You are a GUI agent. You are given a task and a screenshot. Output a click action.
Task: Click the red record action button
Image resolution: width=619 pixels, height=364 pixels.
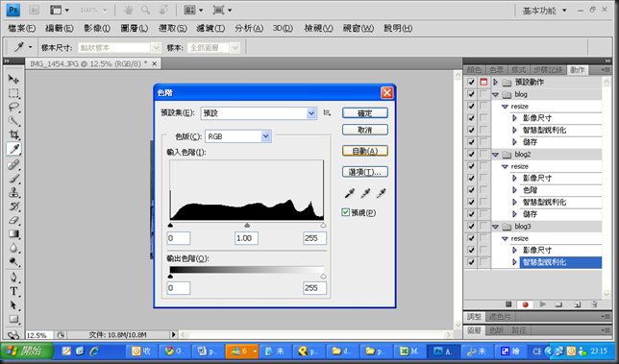point(525,304)
